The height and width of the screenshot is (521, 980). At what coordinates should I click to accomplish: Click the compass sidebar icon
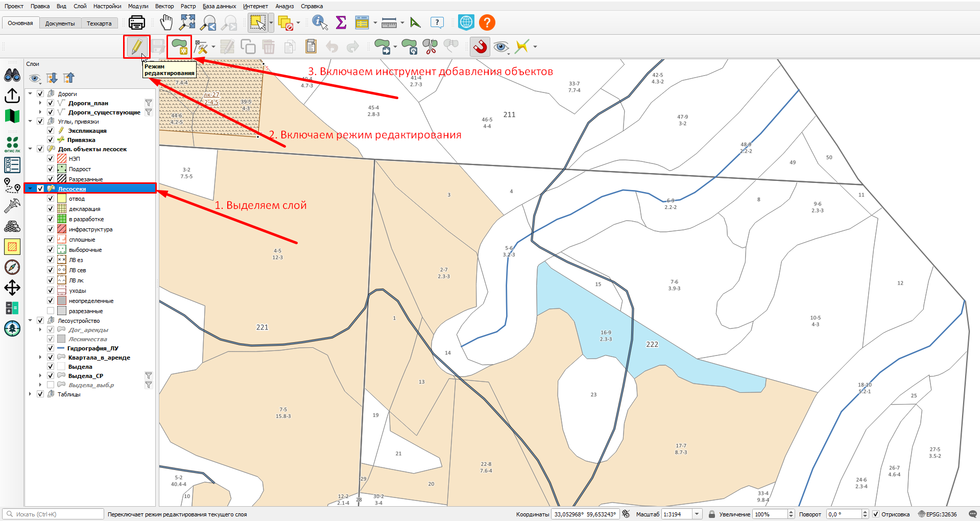tap(12, 267)
